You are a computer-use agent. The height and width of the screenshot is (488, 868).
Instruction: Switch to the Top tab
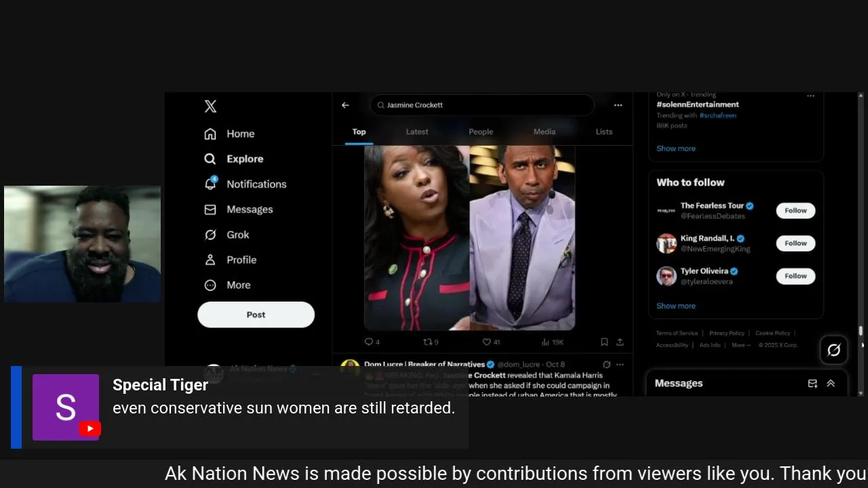[359, 131]
